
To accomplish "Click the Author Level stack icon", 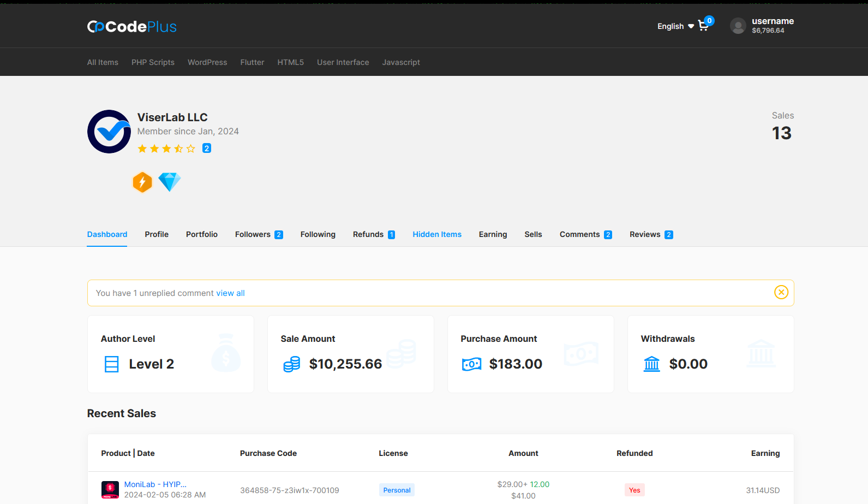I will pyautogui.click(x=111, y=364).
